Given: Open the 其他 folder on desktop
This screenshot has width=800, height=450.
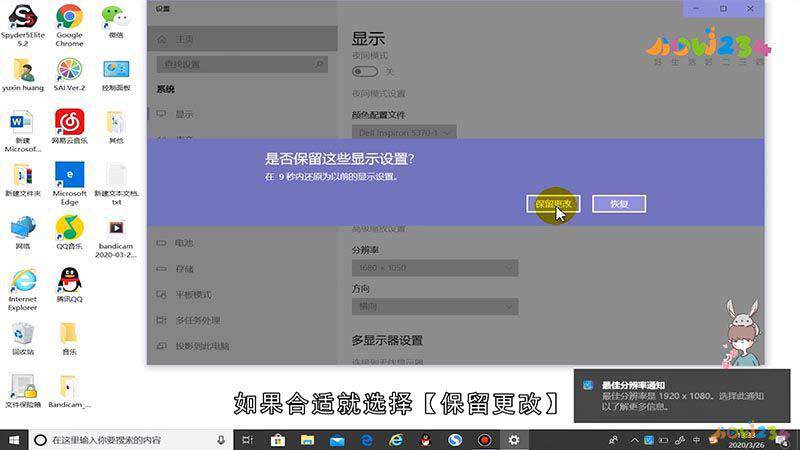Looking at the screenshot, I should (116, 127).
